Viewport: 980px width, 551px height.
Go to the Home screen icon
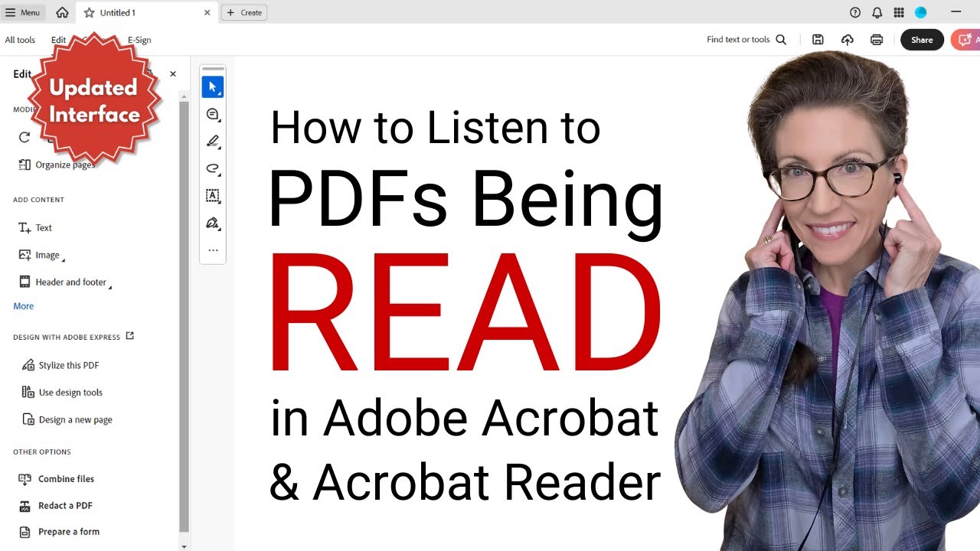tap(62, 12)
